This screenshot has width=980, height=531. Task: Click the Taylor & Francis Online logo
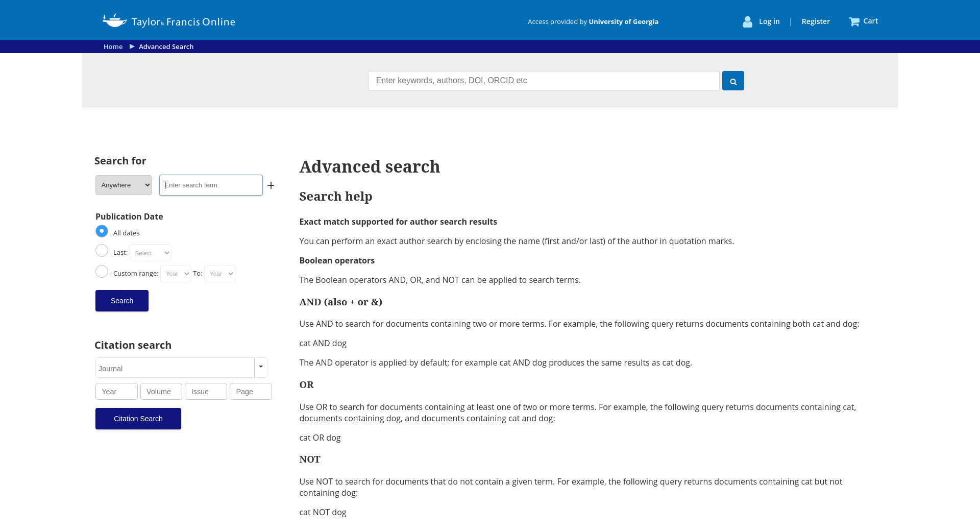coord(168,21)
